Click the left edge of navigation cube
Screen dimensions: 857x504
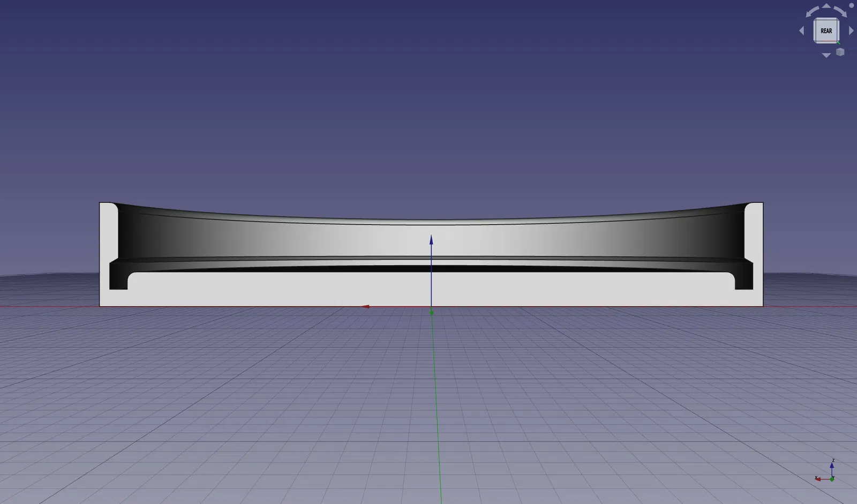[815, 31]
